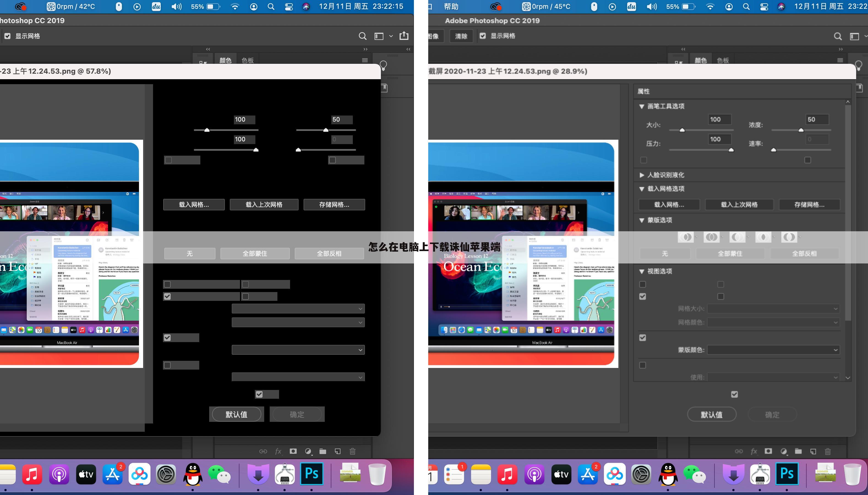Switch to 颜色 tab in left screenshot

coord(225,60)
